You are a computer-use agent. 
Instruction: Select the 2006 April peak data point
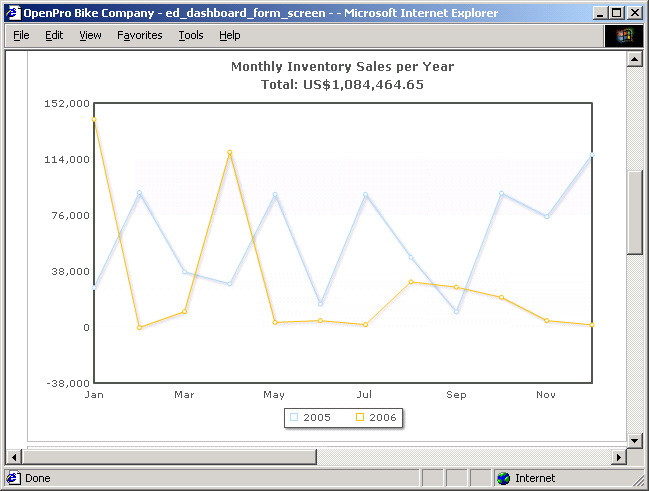[x=230, y=152]
